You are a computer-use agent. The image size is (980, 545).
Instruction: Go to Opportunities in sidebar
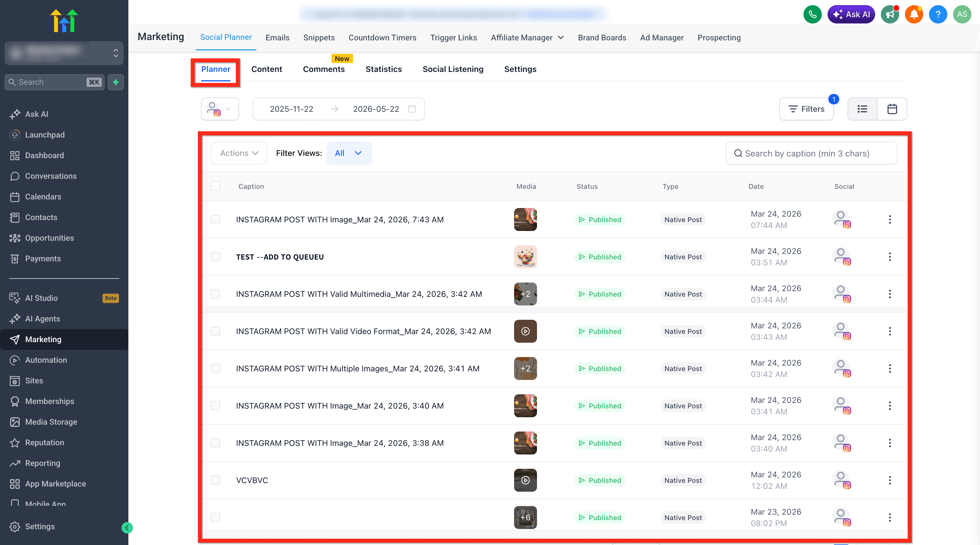click(50, 238)
